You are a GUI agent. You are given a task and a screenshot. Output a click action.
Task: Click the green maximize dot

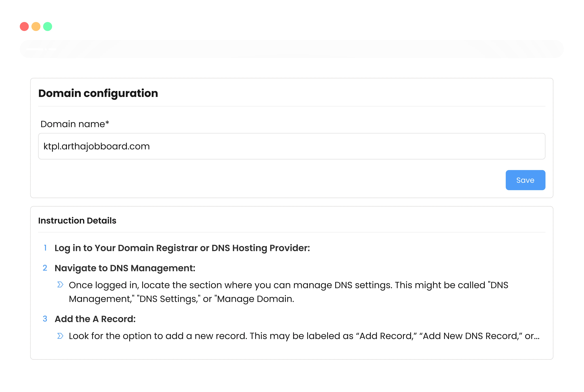click(x=48, y=26)
